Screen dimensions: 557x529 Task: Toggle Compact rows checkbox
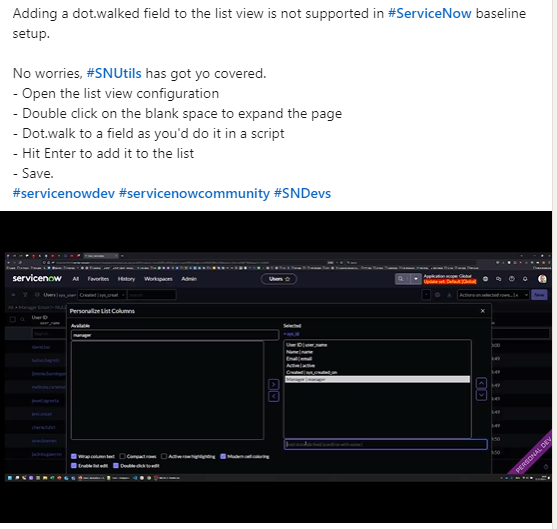point(123,456)
